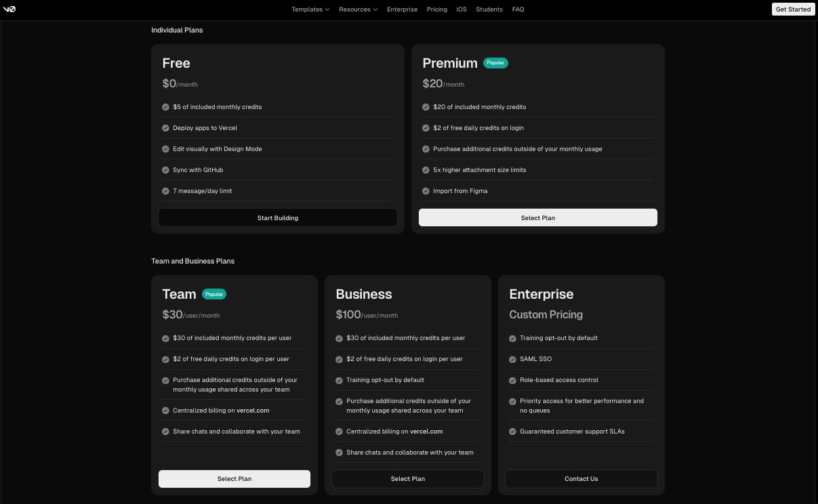This screenshot has height=504, width=818.
Task: Click the checkmark beside Team's "Share chats and collaborate" feature
Action: pos(165,431)
